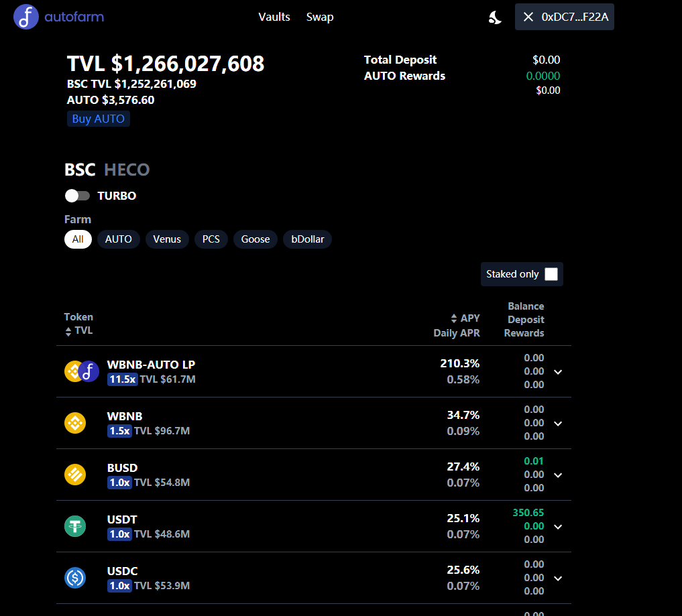Click the 34.7% APY value
This screenshot has width=682, height=616.
click(463, 415)
